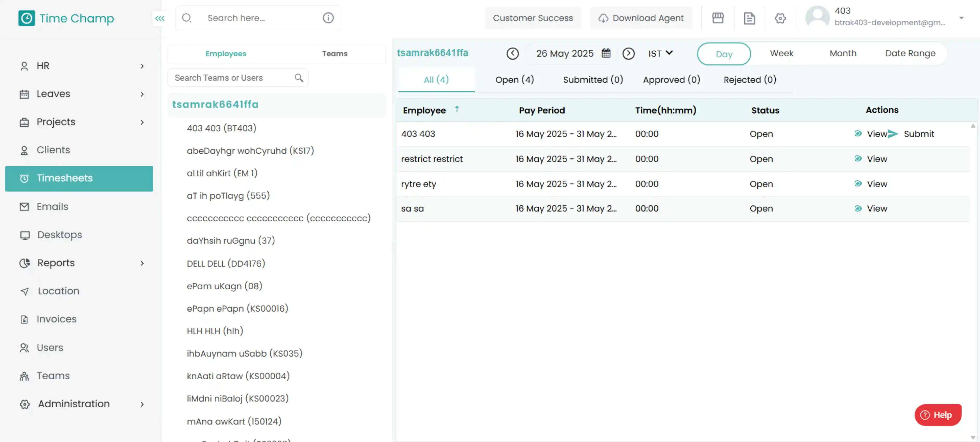
Task: Open the IST timezone dropdown
Action: (x=661, y=54)
